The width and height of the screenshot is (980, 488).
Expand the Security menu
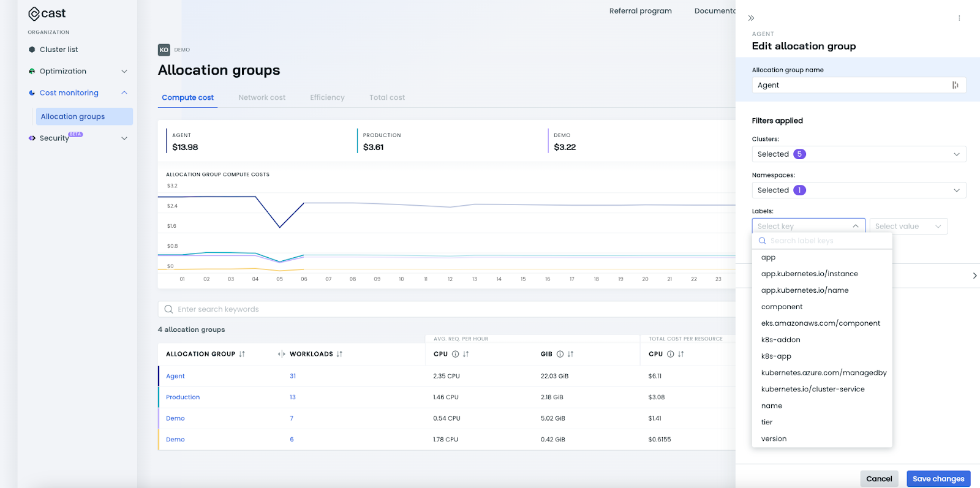[124, 138]
